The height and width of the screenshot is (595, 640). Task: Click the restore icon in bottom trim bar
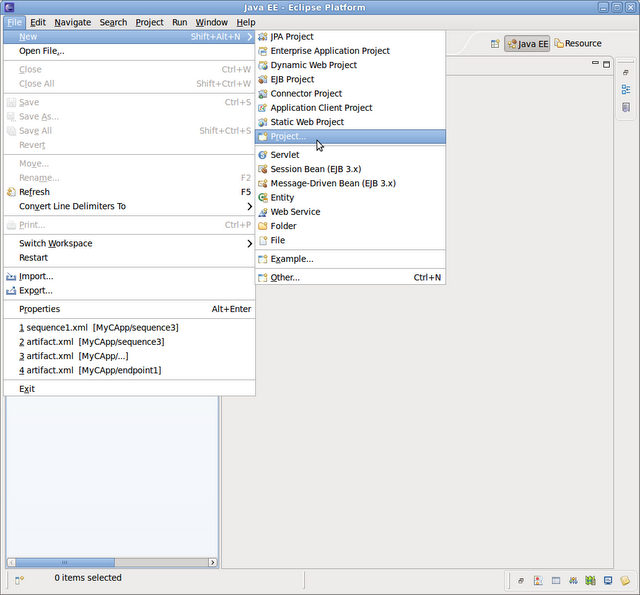click(521, 581)
